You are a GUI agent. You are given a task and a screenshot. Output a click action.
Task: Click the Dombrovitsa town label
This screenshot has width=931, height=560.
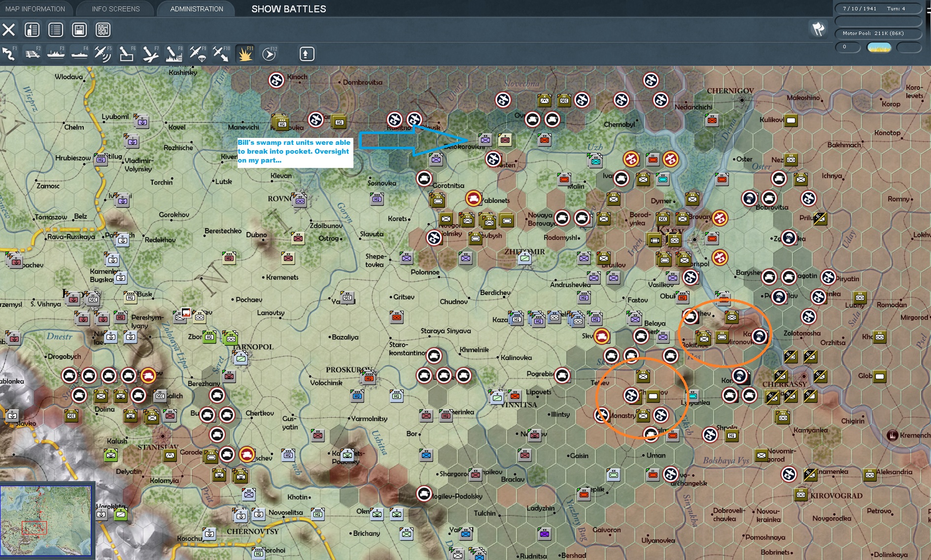pos(363,82)
